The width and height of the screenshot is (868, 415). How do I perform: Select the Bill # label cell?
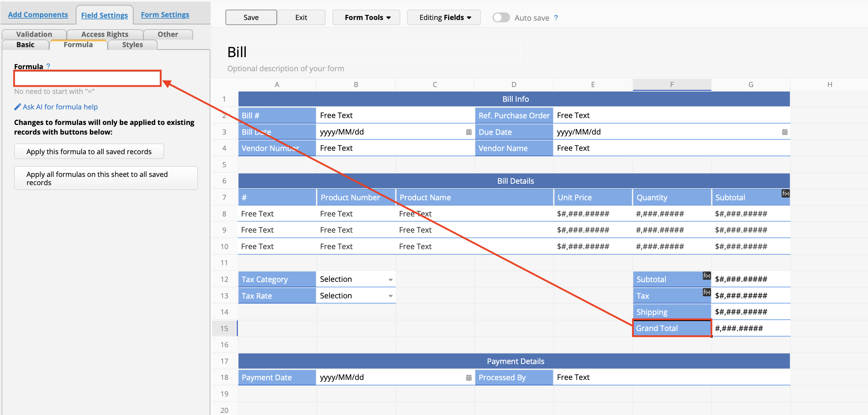(x=277, y=115)
